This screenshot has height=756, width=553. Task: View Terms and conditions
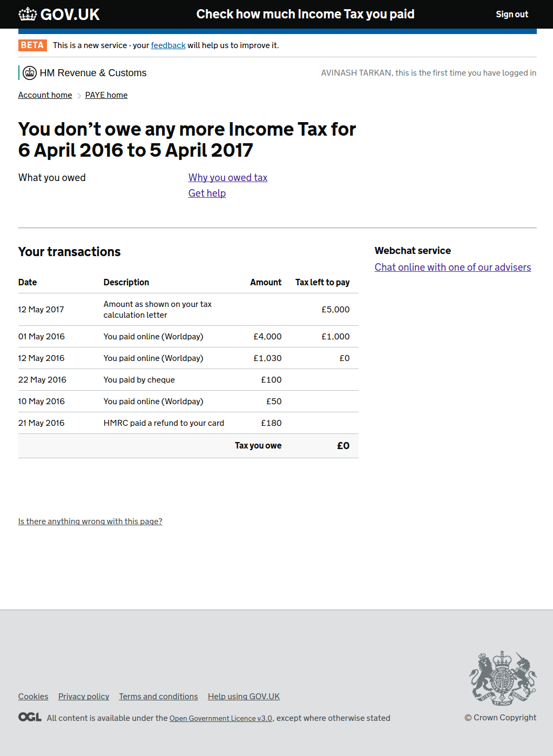pos(158,697)
